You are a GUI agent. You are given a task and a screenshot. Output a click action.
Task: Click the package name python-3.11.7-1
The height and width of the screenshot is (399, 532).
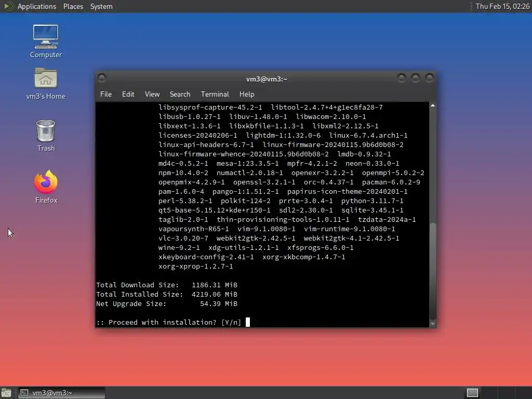click(372, 201)
